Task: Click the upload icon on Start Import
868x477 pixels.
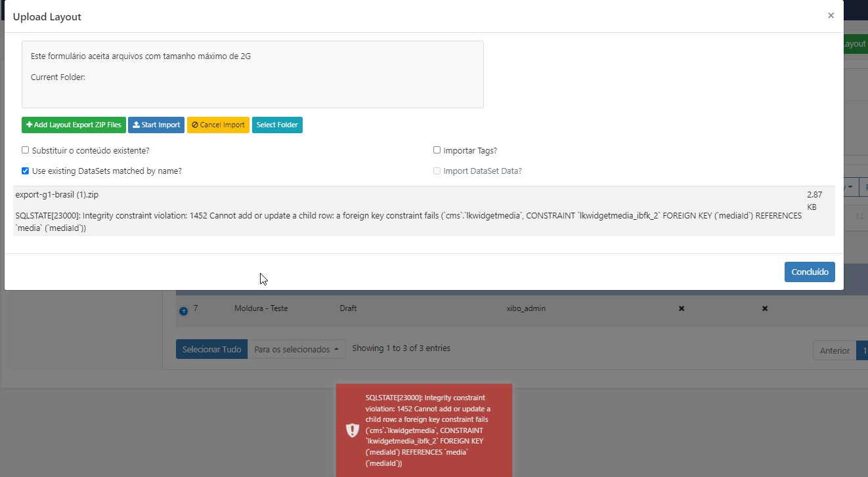Action: coord(136,125)
